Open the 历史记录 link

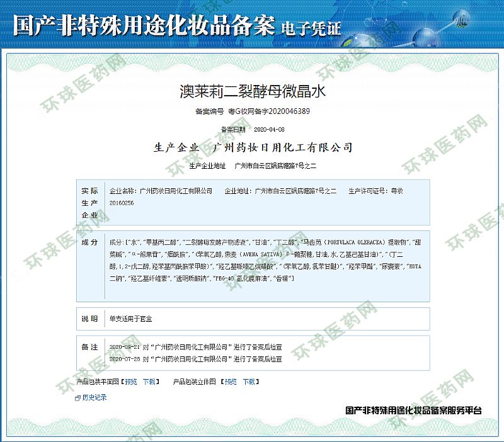94,397
